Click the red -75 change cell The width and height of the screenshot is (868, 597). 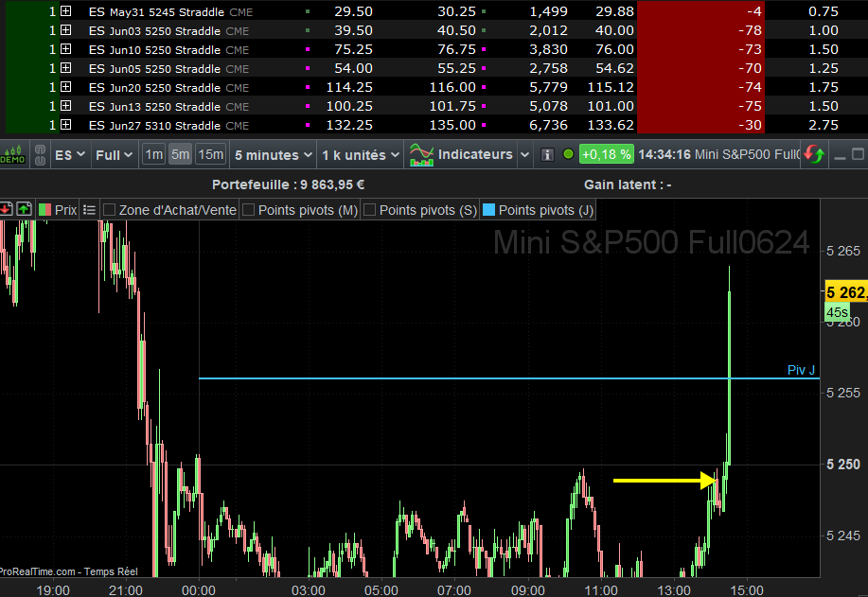pos(700,106)
